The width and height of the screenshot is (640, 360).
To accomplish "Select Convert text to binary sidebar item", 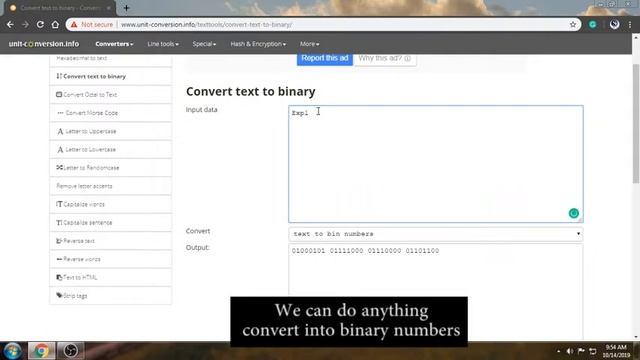I will [111, 76].
